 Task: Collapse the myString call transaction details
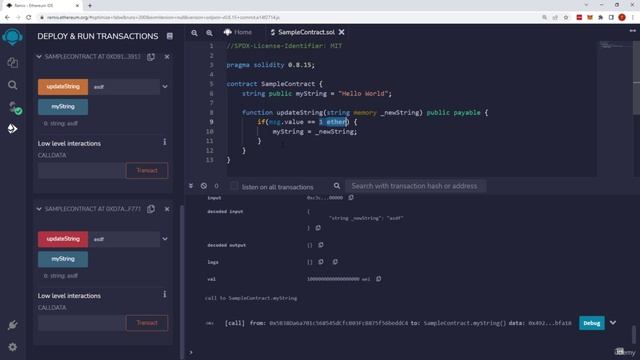[613, 322]
